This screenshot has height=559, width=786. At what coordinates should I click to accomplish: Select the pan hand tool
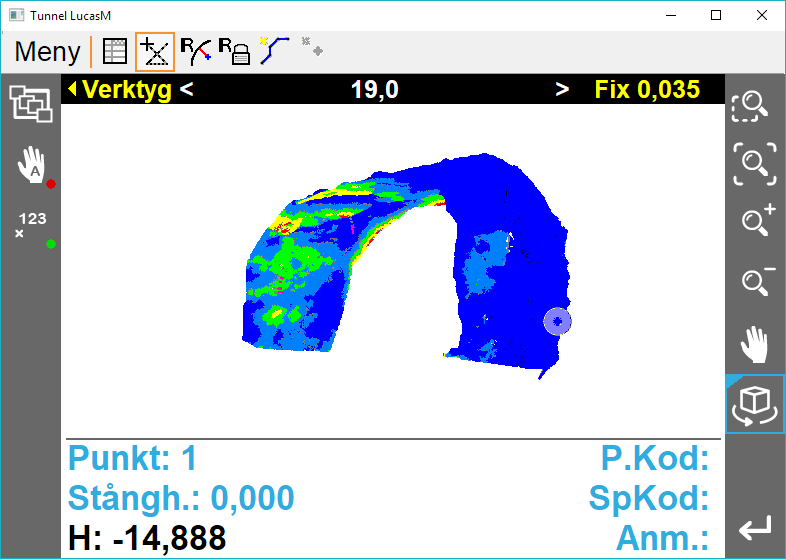[x=754, y=346]
